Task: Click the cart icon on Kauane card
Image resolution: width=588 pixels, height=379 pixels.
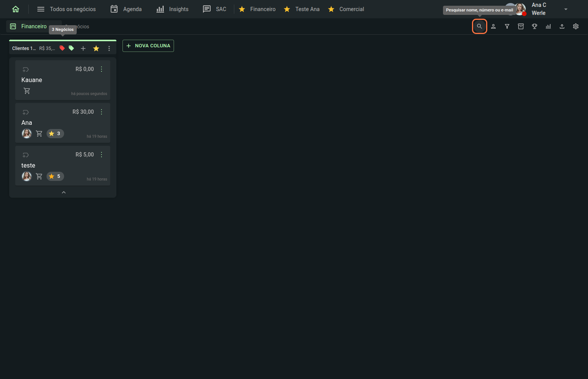Action: click(x=27, y=91)
